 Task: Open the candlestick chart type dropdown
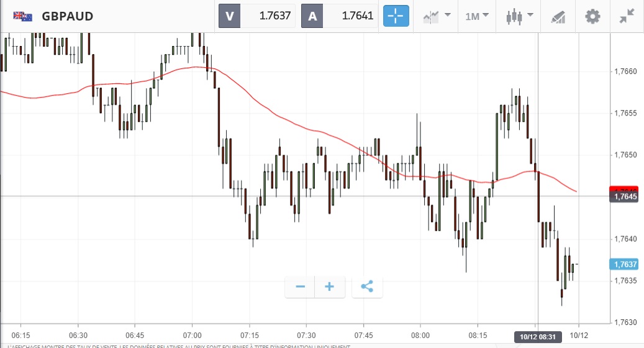pyautogui.click(x=520, y=16)
